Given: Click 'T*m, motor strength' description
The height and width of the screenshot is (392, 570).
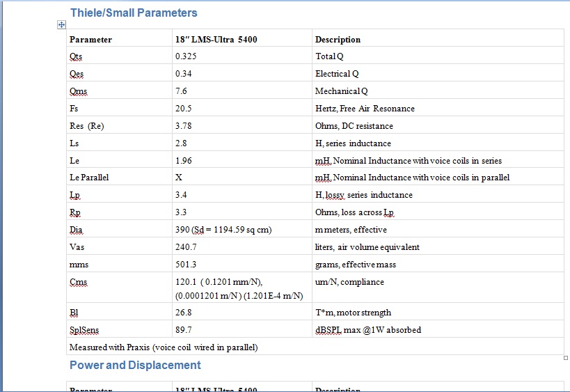Looking at the screenshot, I should (x=353, y=313).
